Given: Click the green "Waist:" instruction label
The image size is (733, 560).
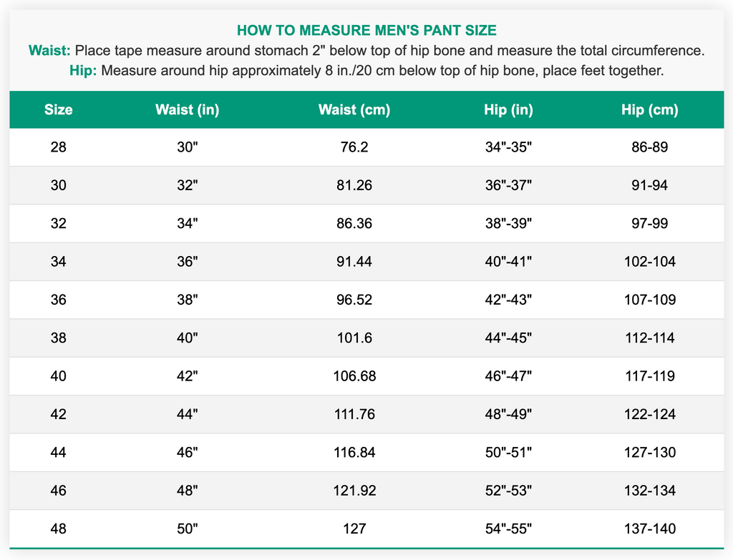Looking at the screenshot, I should [x=49, y=51].
